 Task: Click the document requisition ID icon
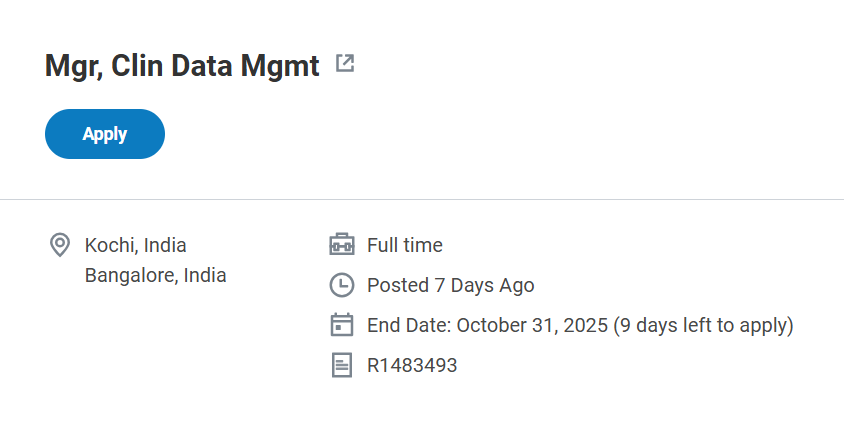point(342,365)
